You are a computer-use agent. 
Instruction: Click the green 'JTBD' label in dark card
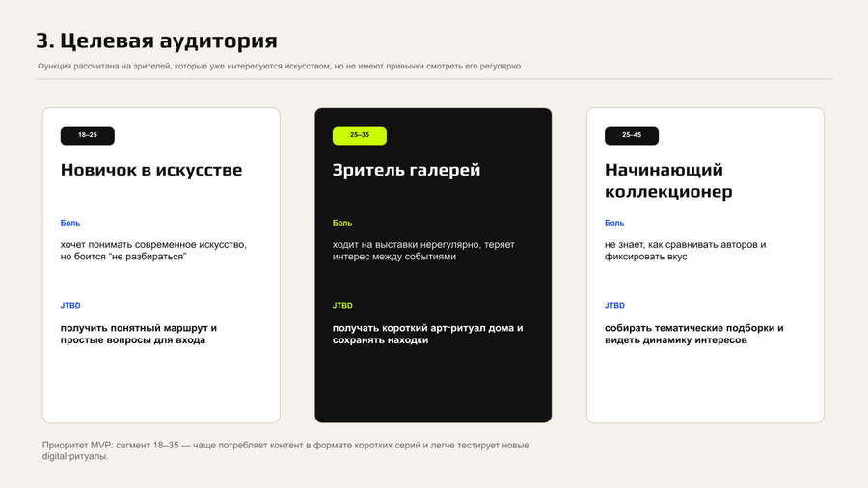(x=342, y=306)
